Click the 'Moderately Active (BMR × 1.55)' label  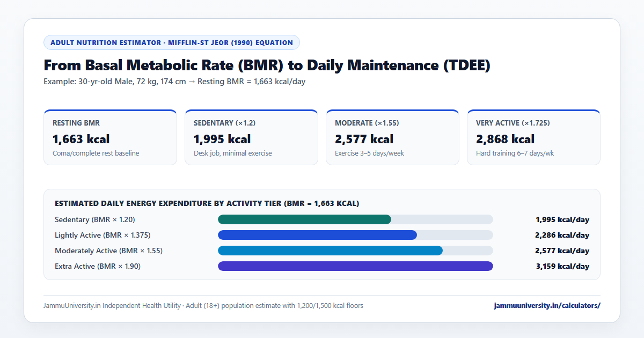click(x=108, y=251)
